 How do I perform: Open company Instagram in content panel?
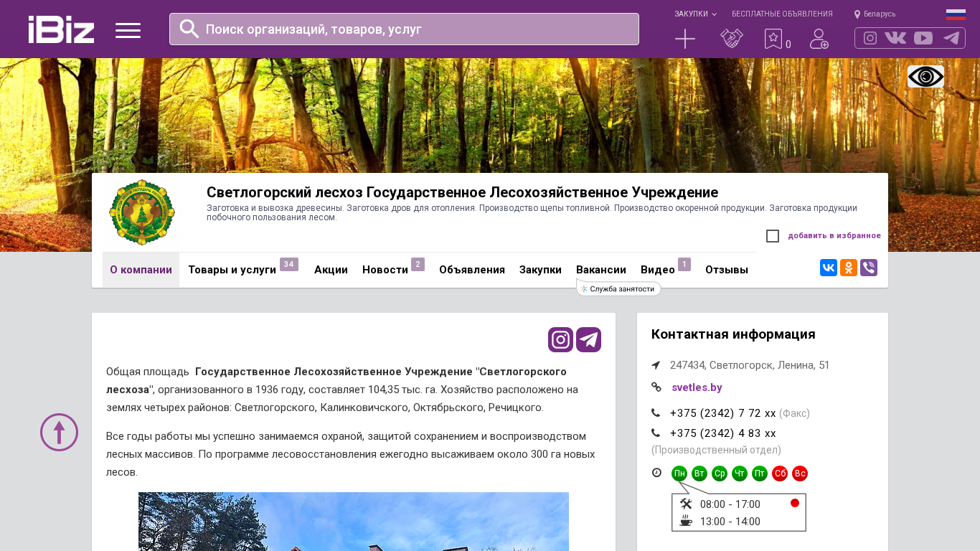(561, 339)
